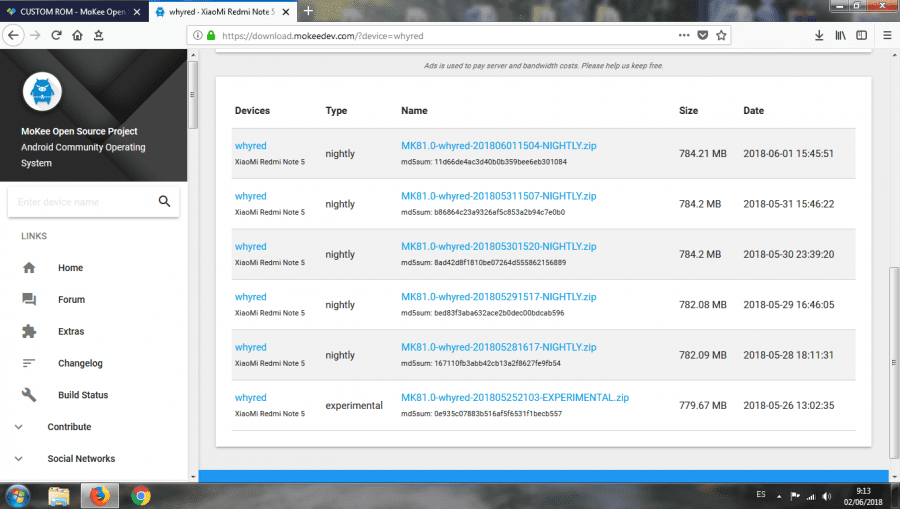Click the Firefox taskbar icon

[100, 496]
